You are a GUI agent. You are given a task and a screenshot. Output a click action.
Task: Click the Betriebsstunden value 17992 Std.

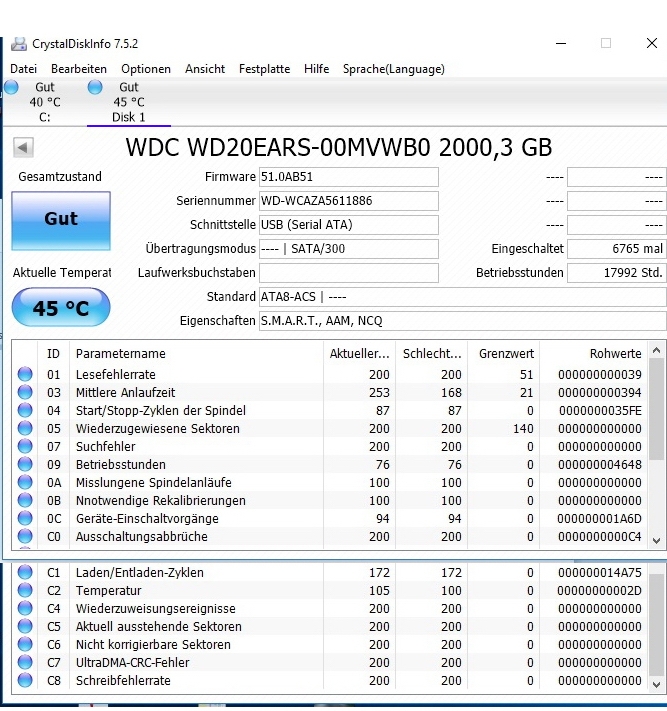(617, 273)
